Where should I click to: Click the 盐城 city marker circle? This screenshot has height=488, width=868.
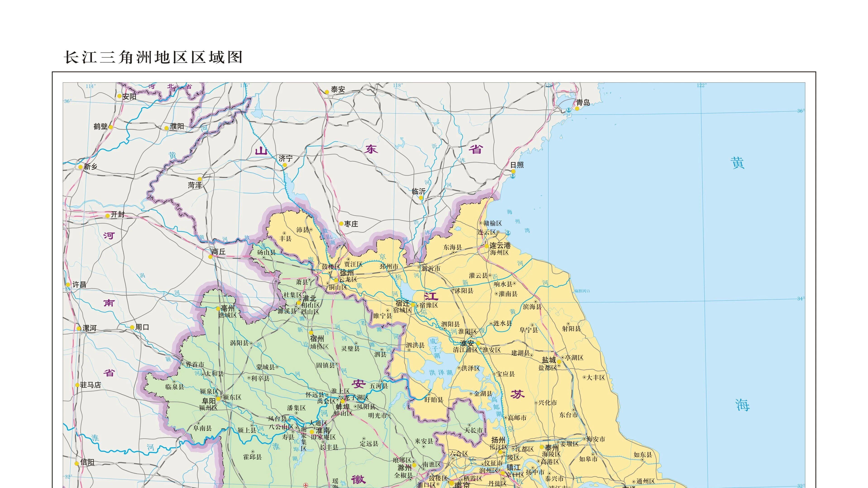click(559, 362)
